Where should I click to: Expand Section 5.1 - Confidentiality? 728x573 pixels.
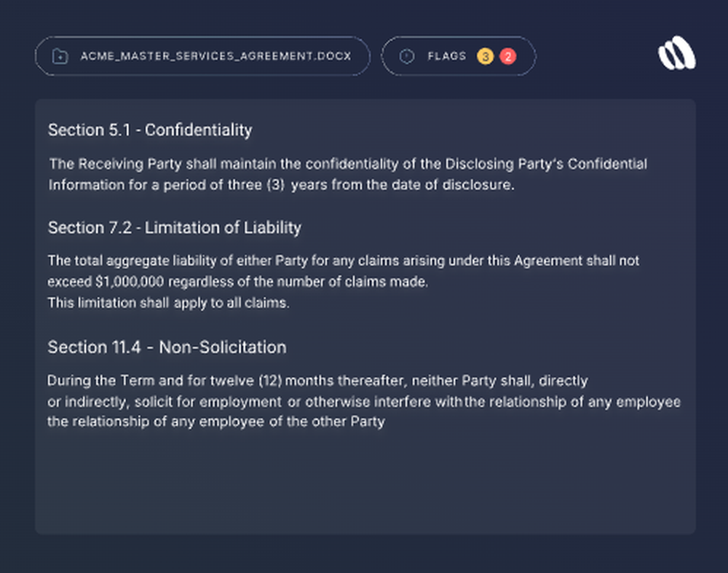(149, 130)
